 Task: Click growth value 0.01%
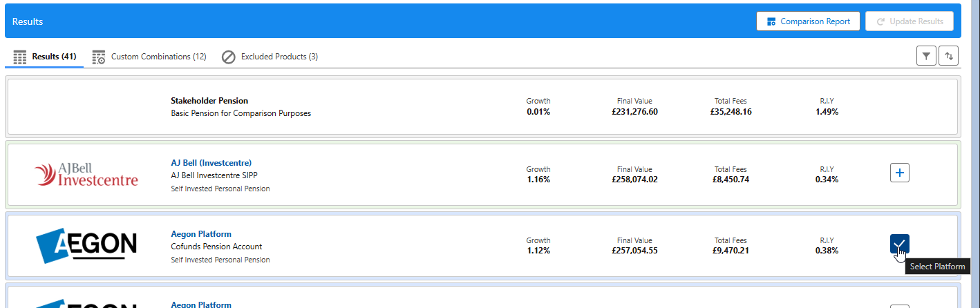[x=538, y=111]
